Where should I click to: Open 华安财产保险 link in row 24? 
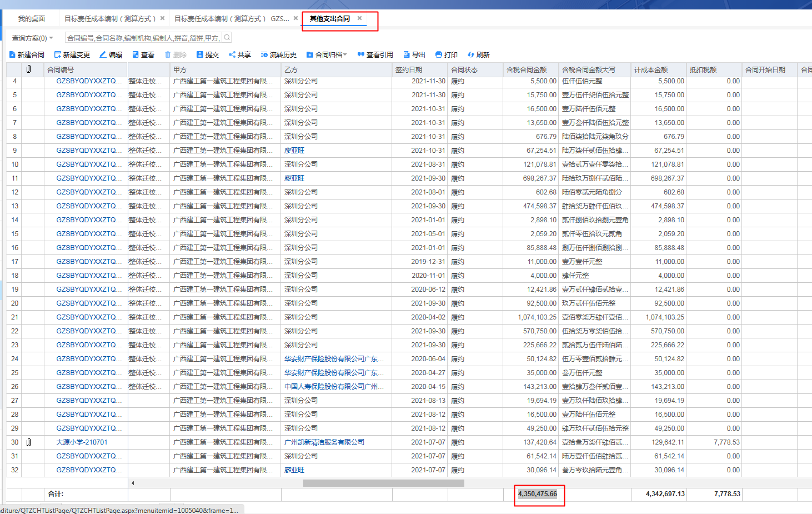point(334,359)
